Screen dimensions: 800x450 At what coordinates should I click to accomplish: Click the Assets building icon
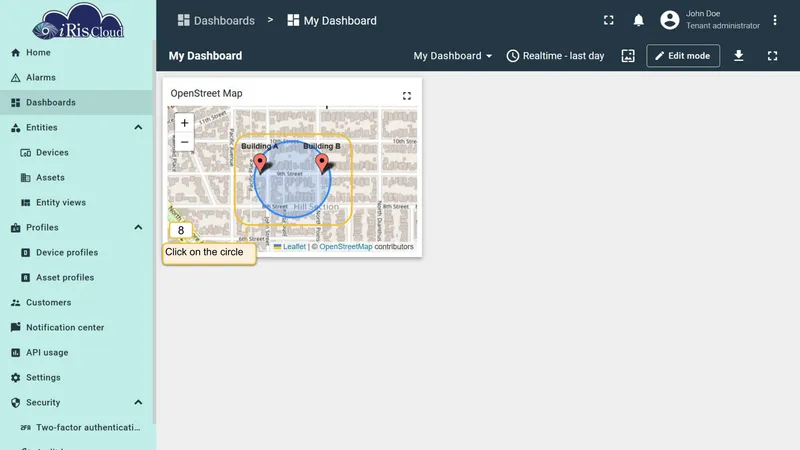click(26, 178)
